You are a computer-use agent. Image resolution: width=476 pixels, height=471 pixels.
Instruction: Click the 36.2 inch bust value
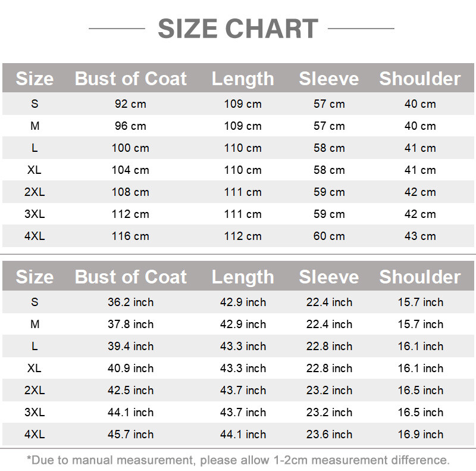[x=130, y=302]
